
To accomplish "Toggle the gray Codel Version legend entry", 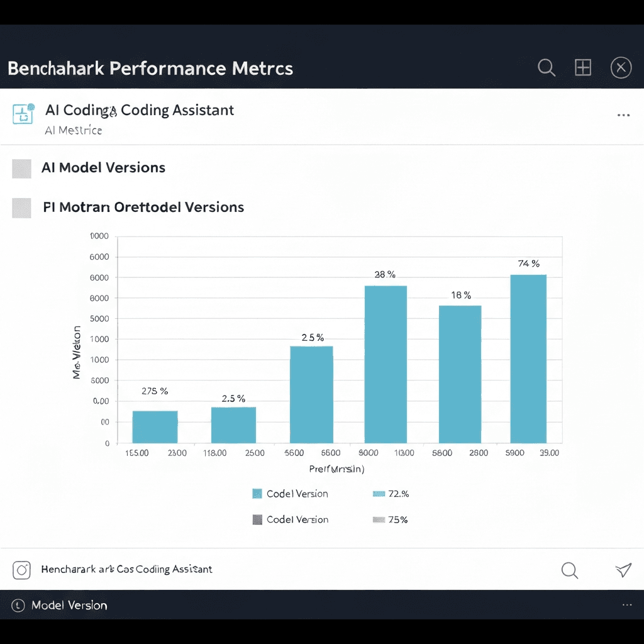I will (257, 520).
